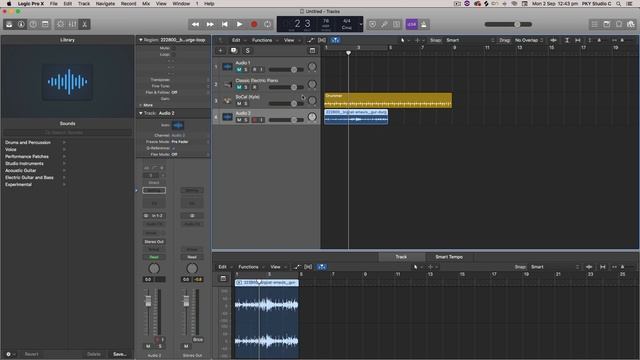The image size is (640, 360).
Task: Go to beginning with transport button
Action: pos(224,24)
